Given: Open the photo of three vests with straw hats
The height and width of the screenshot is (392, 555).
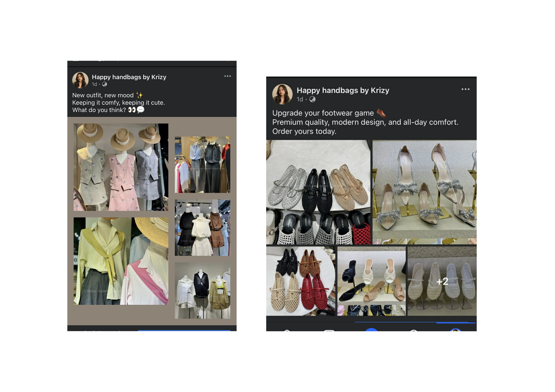Looking at the screenshot, I should coord(121,167).
